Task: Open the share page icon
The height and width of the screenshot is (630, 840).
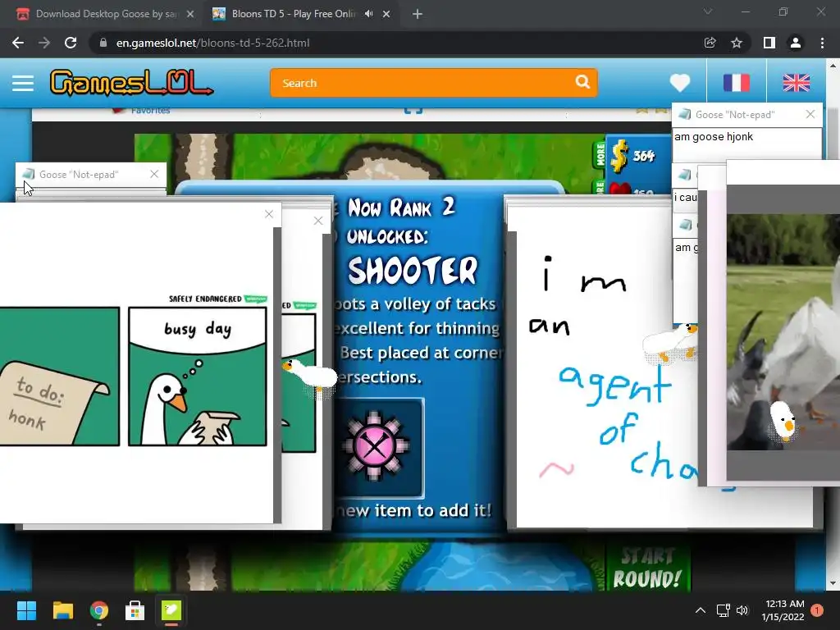Action: point(710,43)
